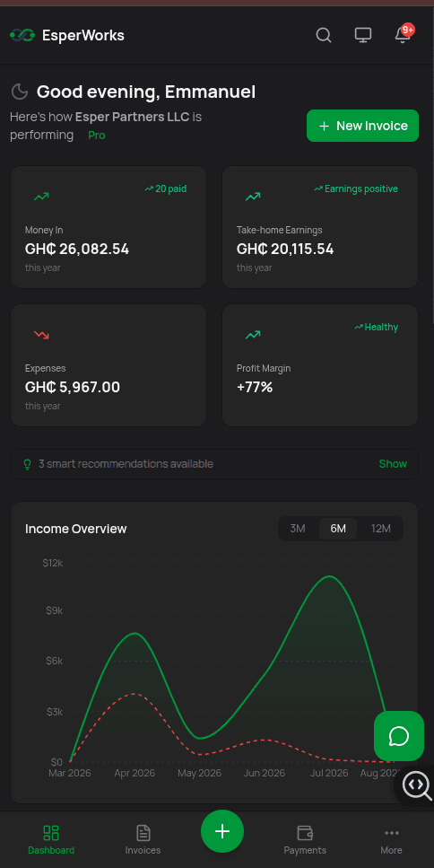Viewport: 434px width, 868px height.
Task: Select the 3M chart range
Action: pyautogui.click(x=298, y=529)
